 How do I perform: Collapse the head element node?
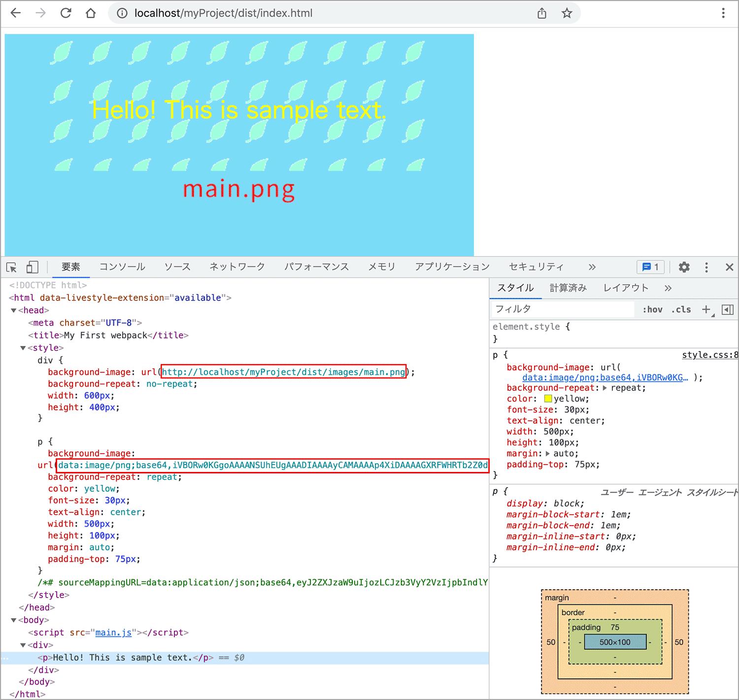point(14,310)
